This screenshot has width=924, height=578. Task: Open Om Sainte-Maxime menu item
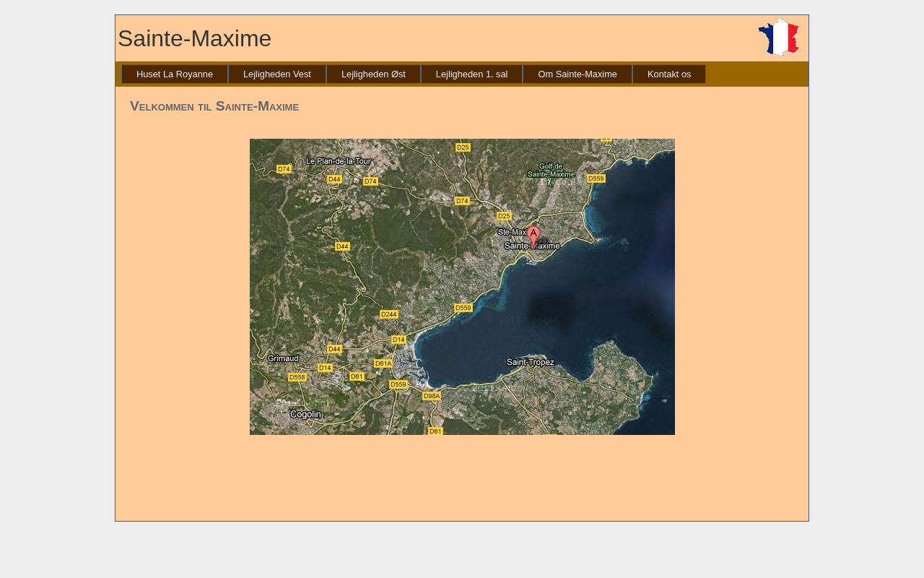577,74
